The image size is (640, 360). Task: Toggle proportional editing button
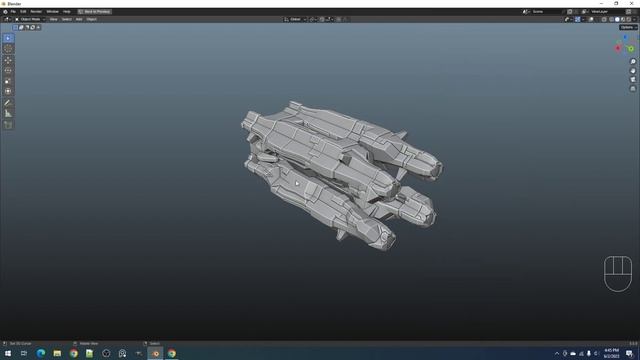pos(339,19)
